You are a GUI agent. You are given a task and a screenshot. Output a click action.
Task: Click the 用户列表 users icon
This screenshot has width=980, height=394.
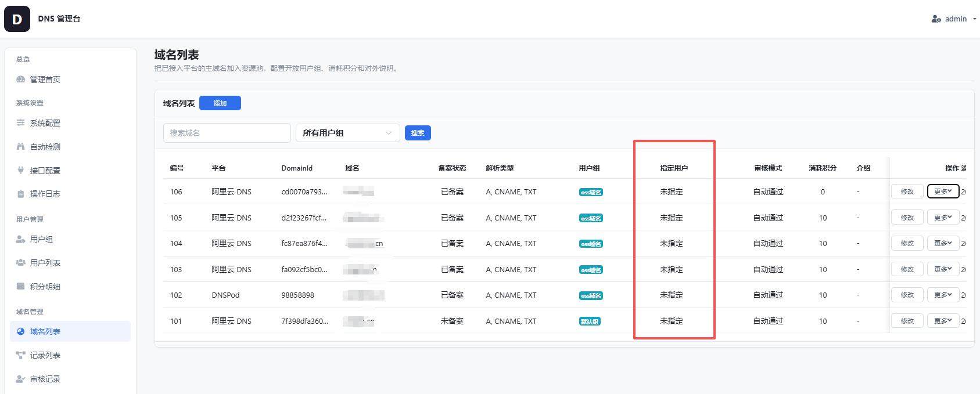[x=21, y=263]
